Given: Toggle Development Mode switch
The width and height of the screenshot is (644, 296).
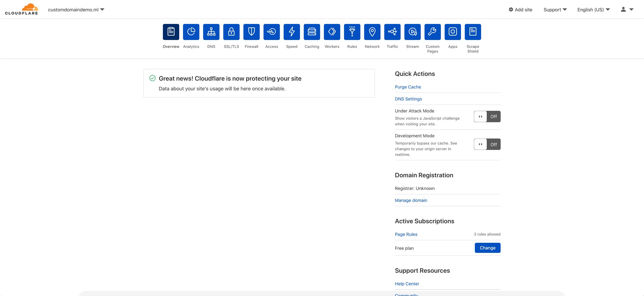Looking at the screenshot, I should pyautogui.click(x=487, y=144).
